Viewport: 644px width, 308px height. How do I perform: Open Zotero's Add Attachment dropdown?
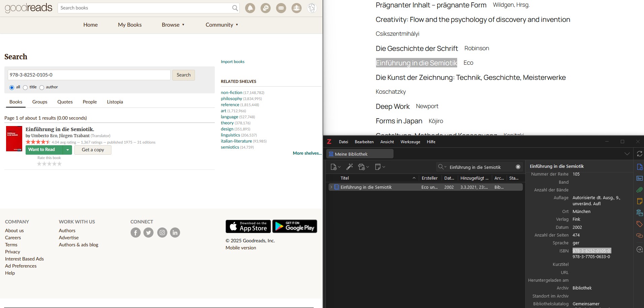364,167
